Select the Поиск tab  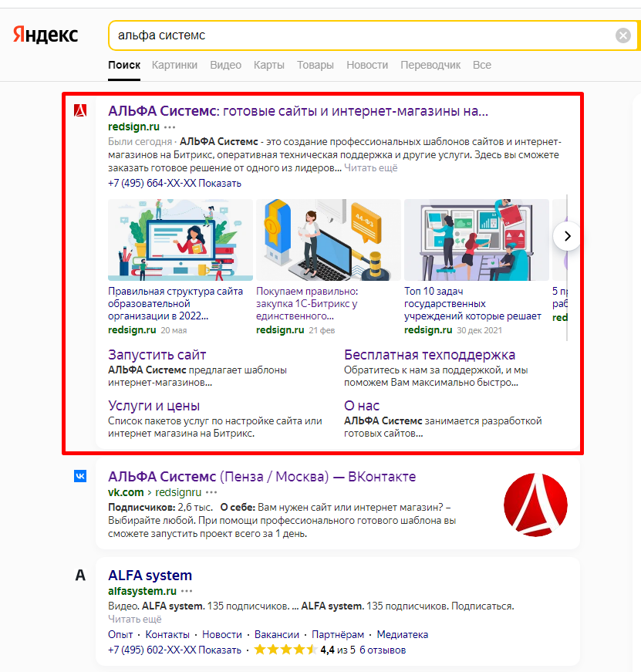pos(124,65)
